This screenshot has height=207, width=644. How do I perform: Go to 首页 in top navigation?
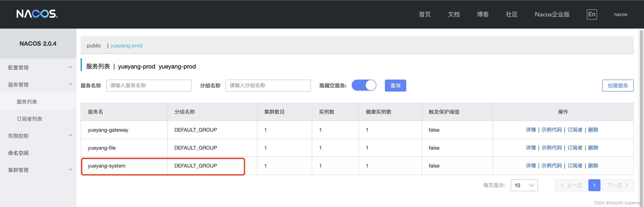425,14
